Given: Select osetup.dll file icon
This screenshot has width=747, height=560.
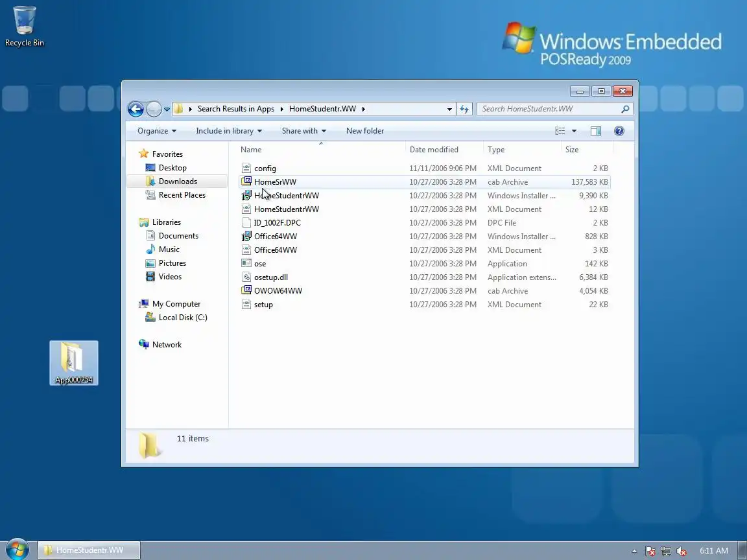Looking at the screenshot, I should [x=246, y=277].
